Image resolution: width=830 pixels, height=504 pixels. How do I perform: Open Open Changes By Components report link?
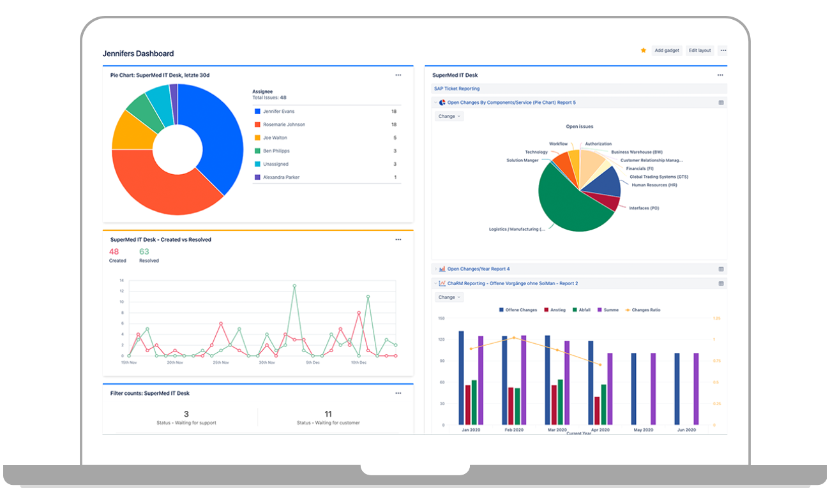click(x=511, y=103)
